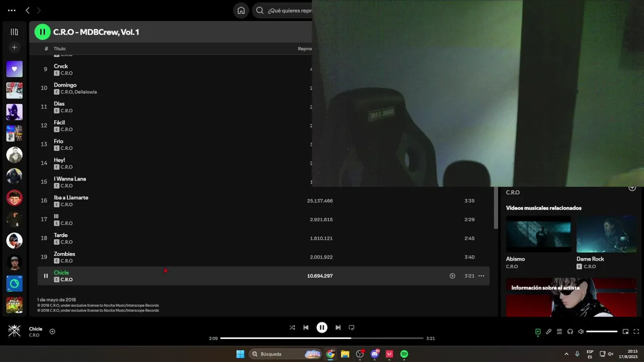This screenshot has width=644, height=362.
Task: Switch to Google Chrome in taskbar
Action: tap(331, 354)
